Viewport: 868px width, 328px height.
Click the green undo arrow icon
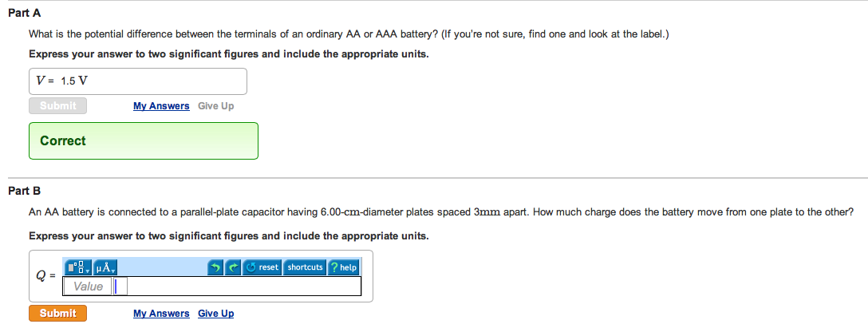(215, 267)
